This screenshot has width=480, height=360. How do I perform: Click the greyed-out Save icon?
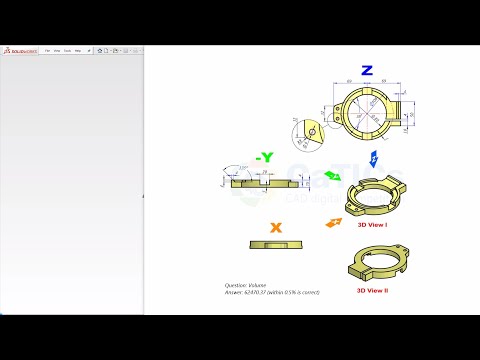click(126, 51)
